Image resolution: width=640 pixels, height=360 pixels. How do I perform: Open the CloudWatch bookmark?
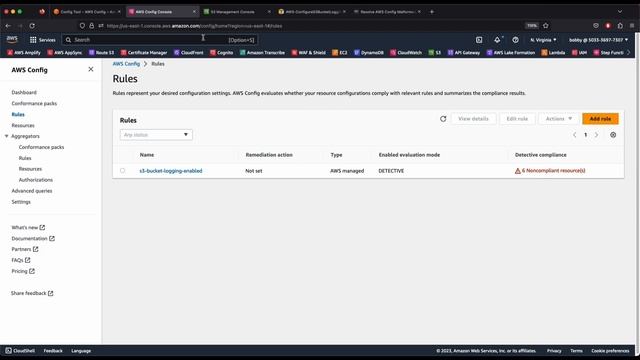tap(406, 52)
